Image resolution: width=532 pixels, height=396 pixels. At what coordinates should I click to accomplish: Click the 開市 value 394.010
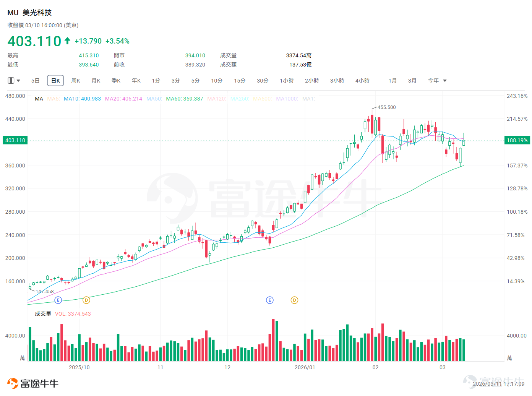[195, 55]
